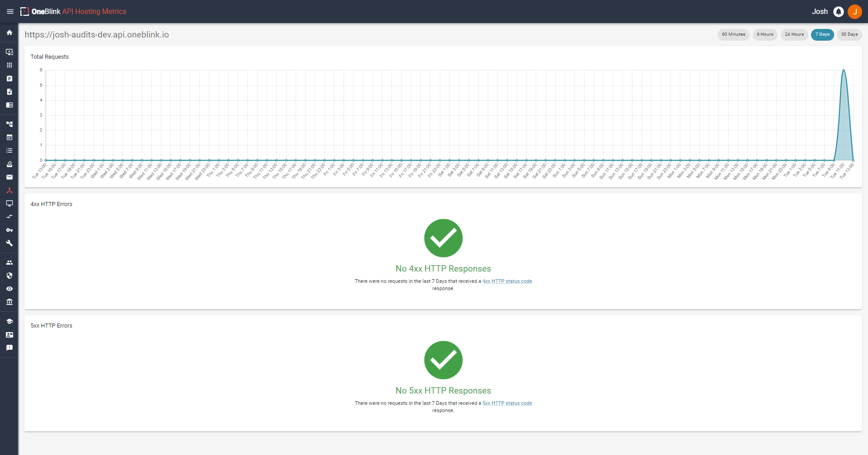Open the numbered list sidebar icon
The width and height of the screenshot is (868, 455).
[x=9, y=150]
